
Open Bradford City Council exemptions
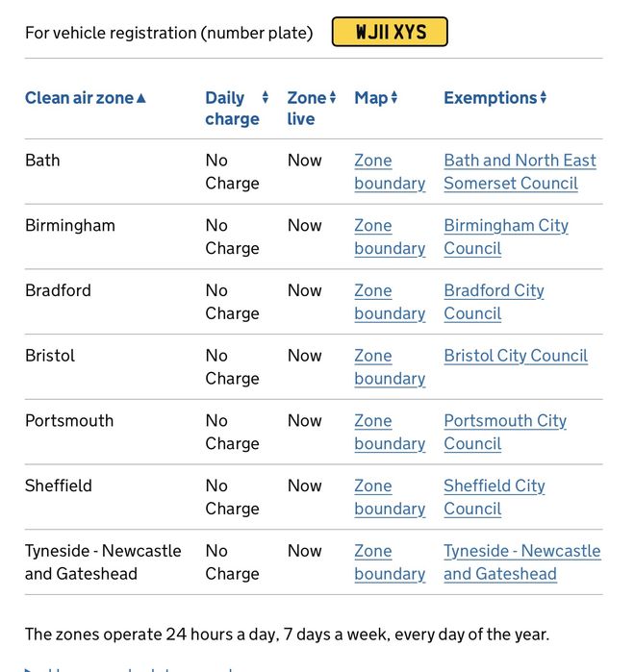point(494,302)
